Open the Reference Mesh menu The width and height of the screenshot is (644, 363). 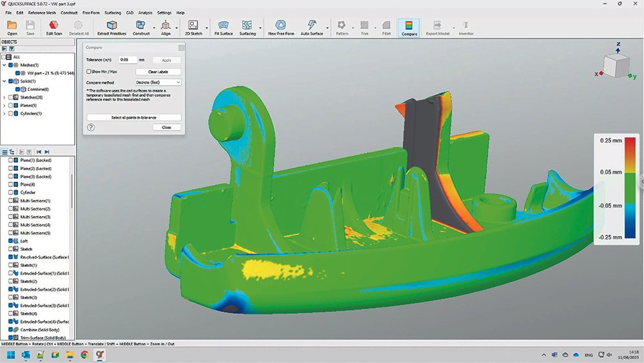[42, 13]
